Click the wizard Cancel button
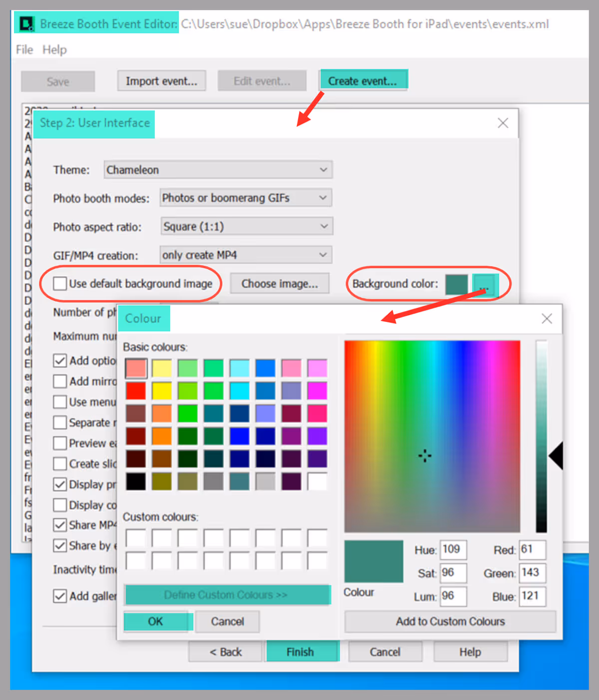Screen dimensions: 599x700 click(x=385, y=652)
